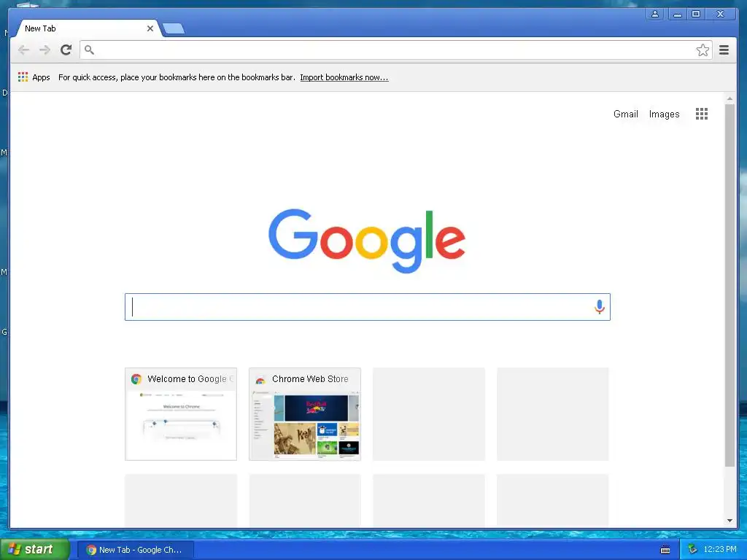This screenshot has height=560, width=747.
Task: Click the back navigation arrow
Action: click(23, 50)
